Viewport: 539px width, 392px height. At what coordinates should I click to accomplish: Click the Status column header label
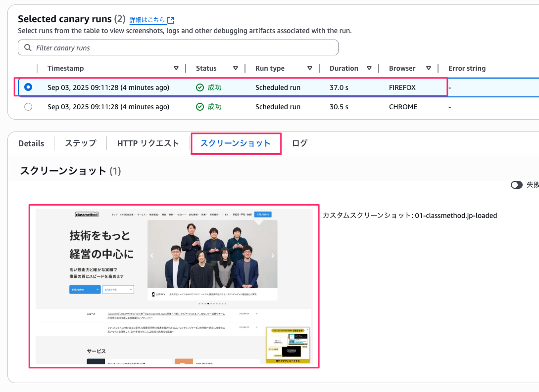coord(206,68)
